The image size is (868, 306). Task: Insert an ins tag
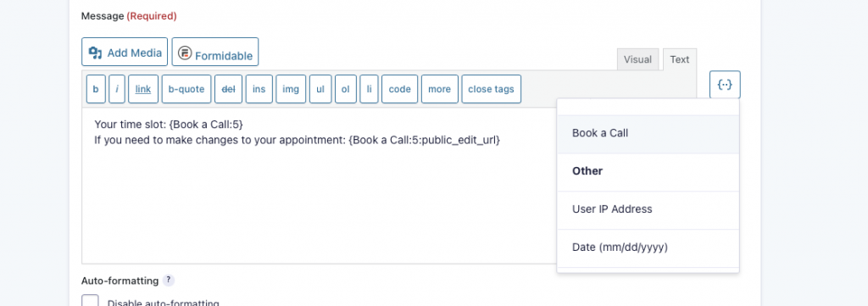point(259,89)
